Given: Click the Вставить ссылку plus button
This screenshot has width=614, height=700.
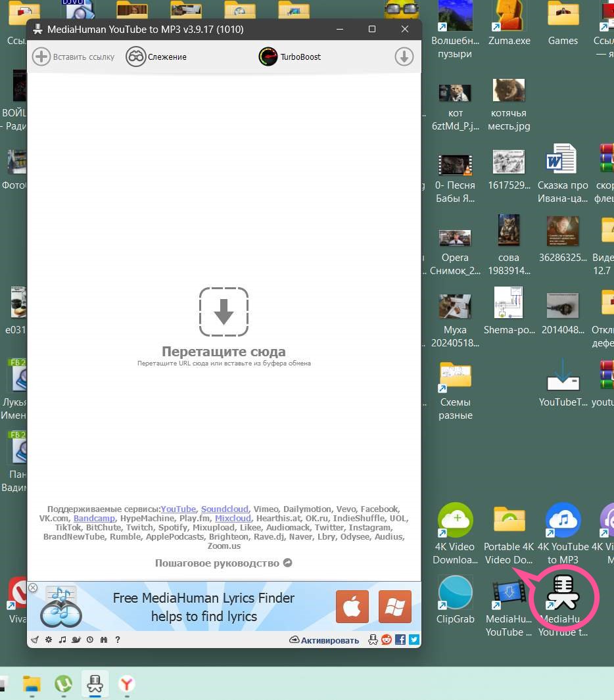Looking at the screenshot, I should tap(41, 57).
